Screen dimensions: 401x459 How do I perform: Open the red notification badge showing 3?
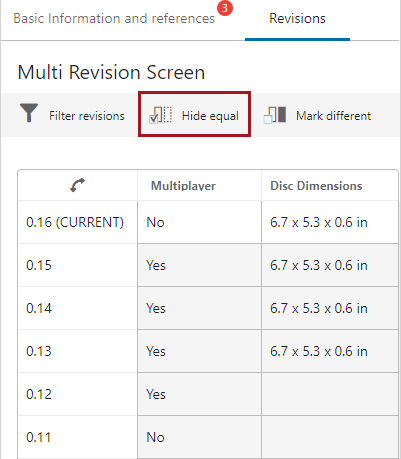click(225, 8)
